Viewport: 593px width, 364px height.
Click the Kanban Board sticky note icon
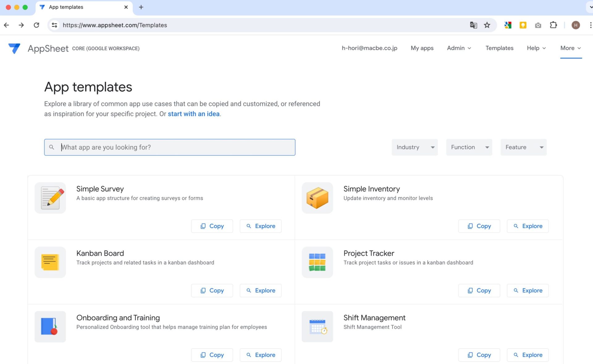(50, 262)
